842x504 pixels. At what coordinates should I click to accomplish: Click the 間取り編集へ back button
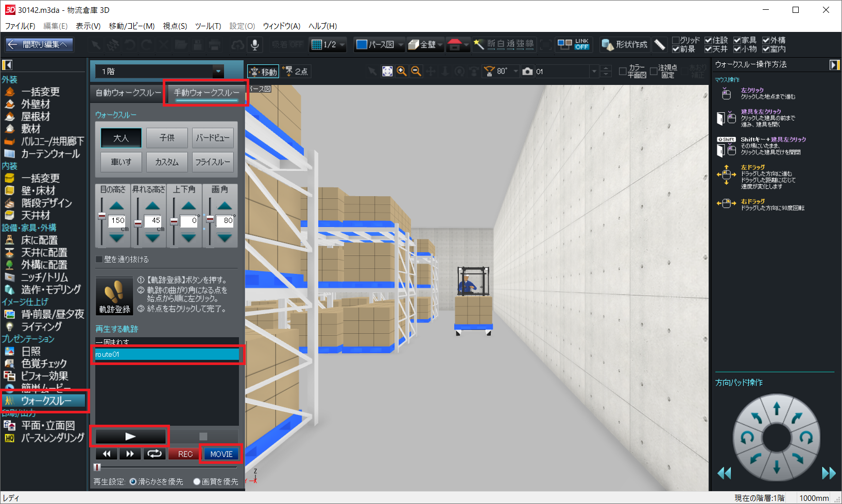tap(39, 45)
